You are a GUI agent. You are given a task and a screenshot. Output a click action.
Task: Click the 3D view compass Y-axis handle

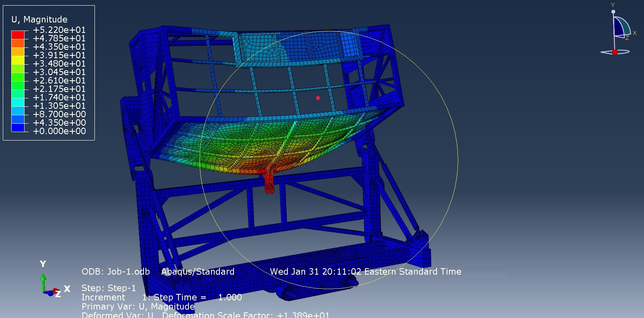coord(613,12)
